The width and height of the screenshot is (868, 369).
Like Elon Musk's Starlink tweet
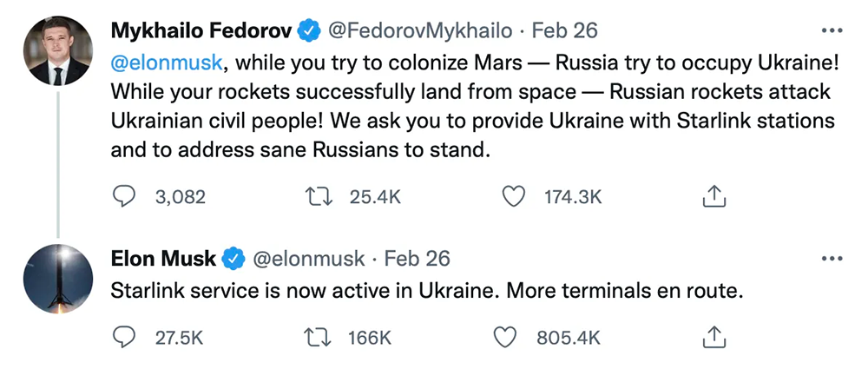515,337
